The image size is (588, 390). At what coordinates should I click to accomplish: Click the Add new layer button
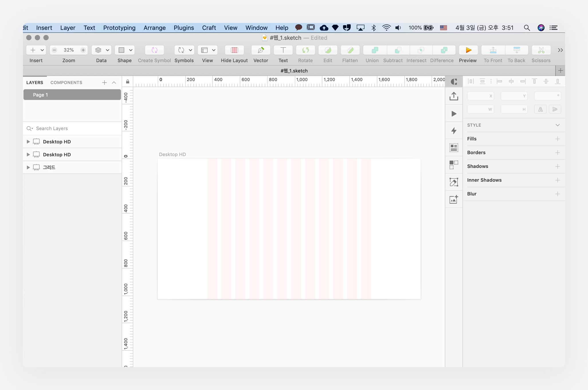click(104, 82)
